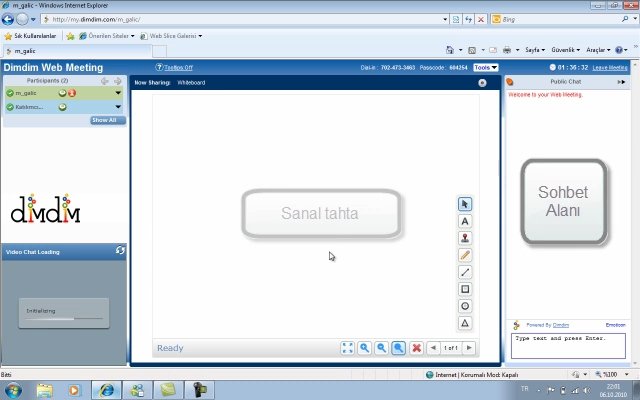Open address bar history dropdown

(445, 19)
